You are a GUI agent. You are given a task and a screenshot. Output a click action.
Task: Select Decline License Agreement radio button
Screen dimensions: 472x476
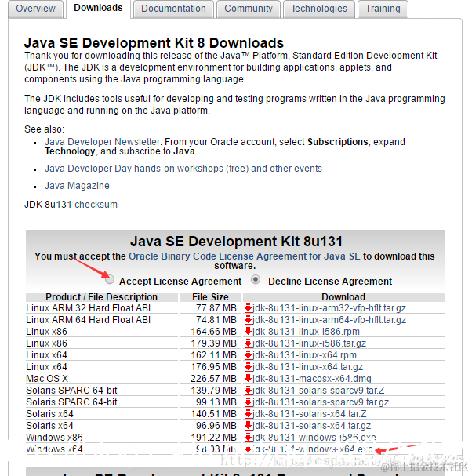(256, 279)
